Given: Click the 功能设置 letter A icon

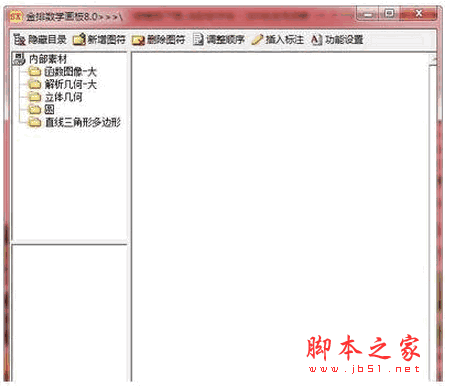Looking at the screenshot, I should coord(316,40).
